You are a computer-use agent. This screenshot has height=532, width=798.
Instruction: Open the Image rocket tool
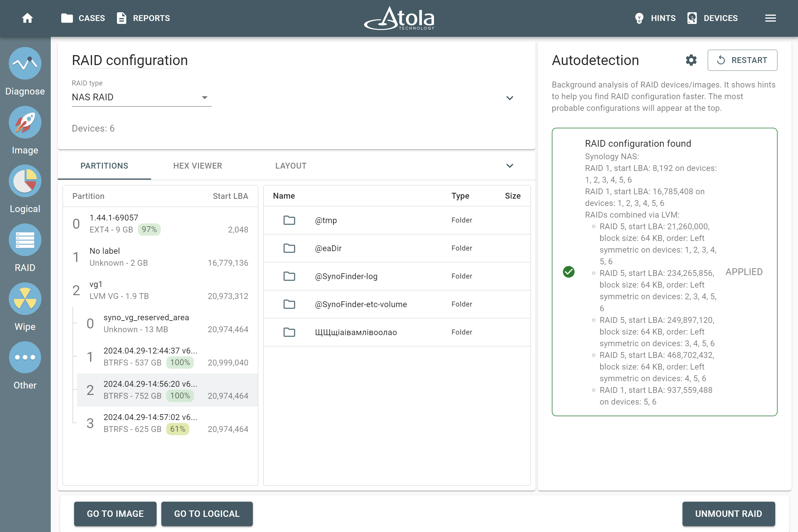pos(25,122)
